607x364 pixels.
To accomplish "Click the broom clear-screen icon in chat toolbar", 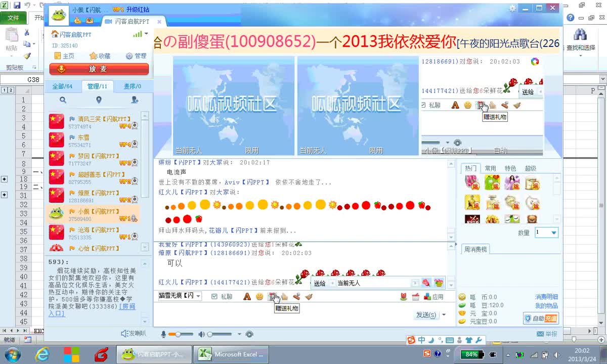I will pos(309,297).
